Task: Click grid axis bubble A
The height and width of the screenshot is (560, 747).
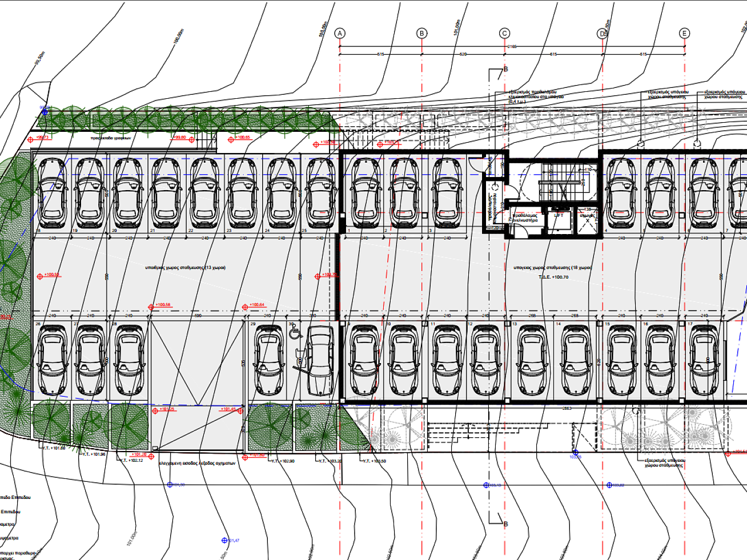Action: 340,33
